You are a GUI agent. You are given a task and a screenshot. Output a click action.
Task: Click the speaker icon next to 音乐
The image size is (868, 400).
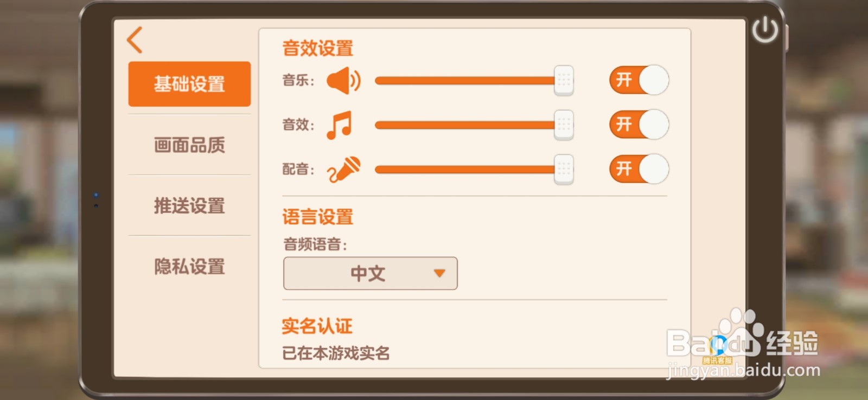point(345,80)
